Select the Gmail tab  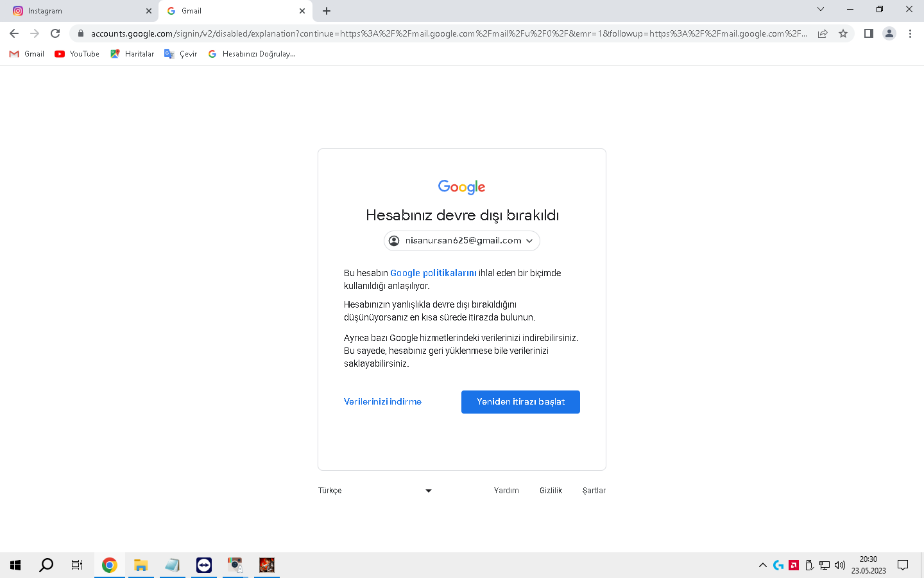(235, 11)
